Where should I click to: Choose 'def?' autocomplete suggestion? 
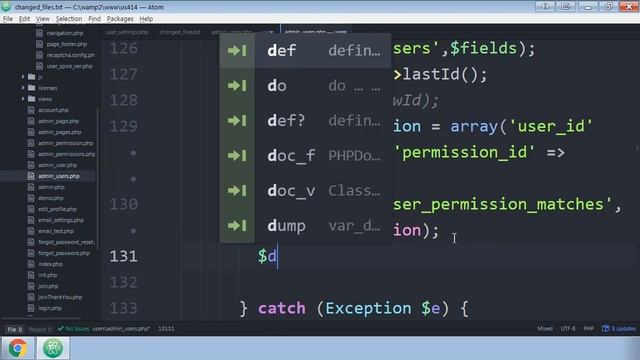pos(305,121)
